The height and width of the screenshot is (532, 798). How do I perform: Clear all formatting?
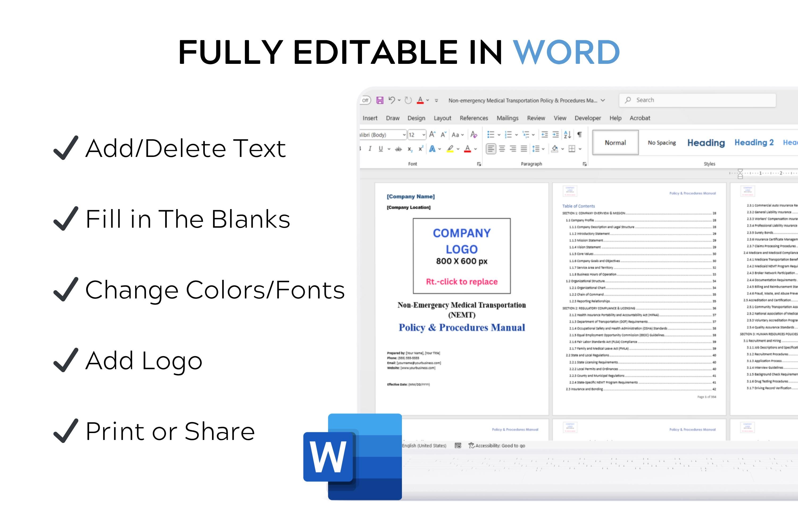(x=474, y=134)
